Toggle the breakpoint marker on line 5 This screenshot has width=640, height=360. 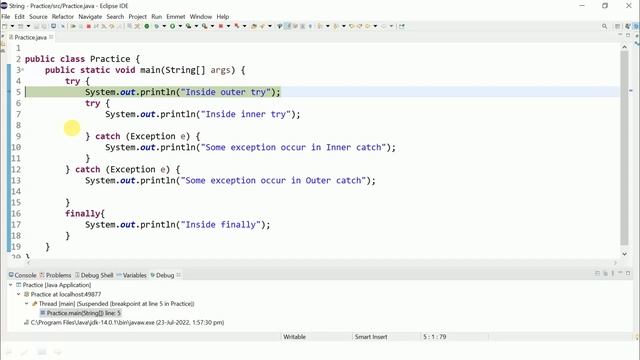click(x=9, y=92)
